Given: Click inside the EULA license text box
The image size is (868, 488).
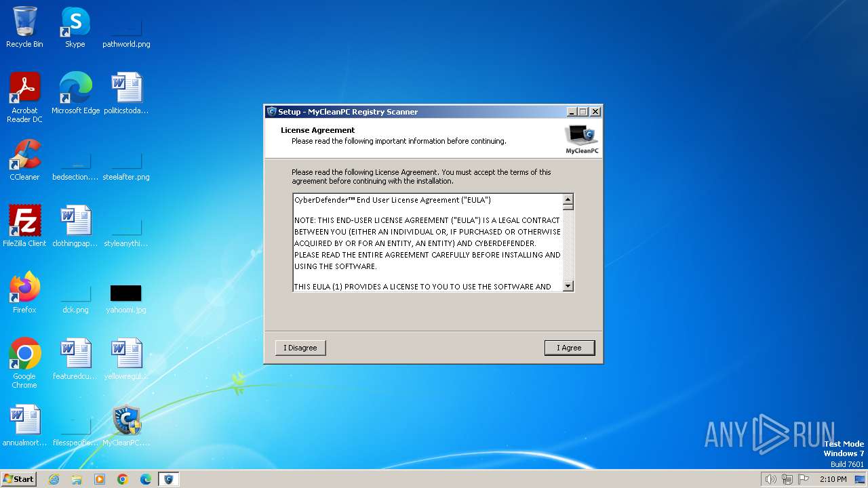Looking at the screenshot, I should 428,243.
